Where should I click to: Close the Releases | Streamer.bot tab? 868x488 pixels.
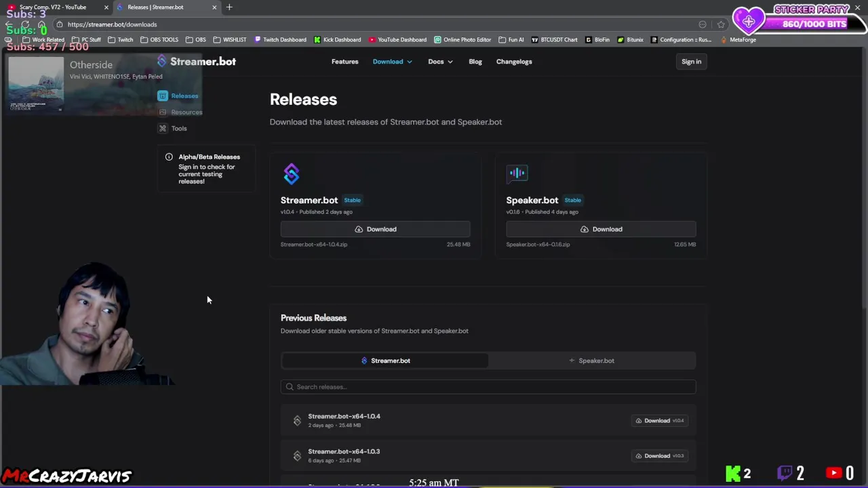click(x=214, y=7)
